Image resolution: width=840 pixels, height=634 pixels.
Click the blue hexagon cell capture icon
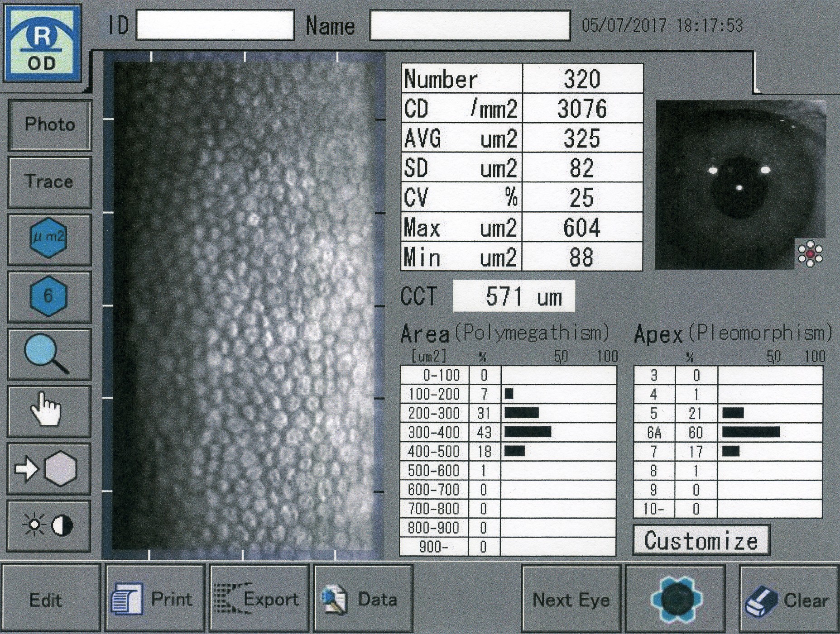click(x=676, y=599)
